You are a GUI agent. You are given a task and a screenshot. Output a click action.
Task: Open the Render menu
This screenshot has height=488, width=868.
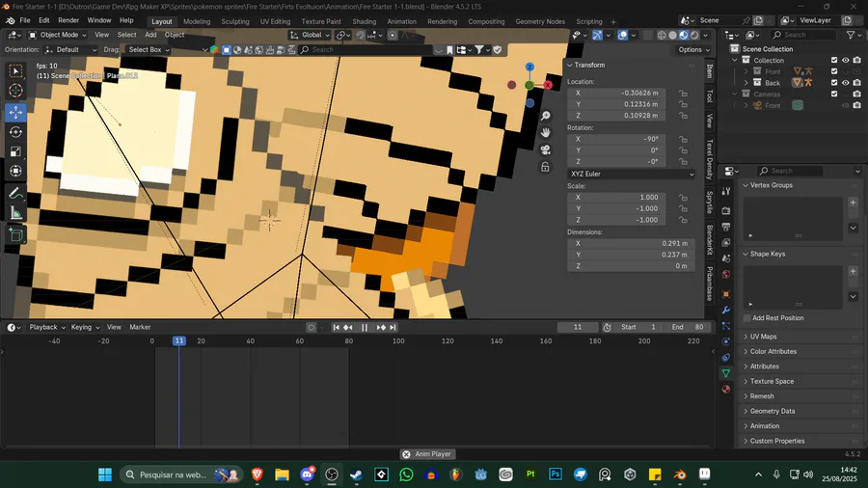68,20
